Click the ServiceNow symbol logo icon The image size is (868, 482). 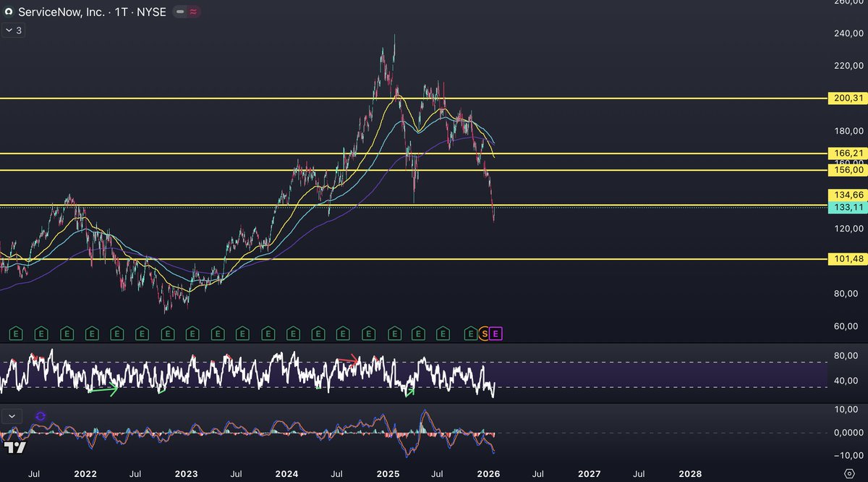7,12
